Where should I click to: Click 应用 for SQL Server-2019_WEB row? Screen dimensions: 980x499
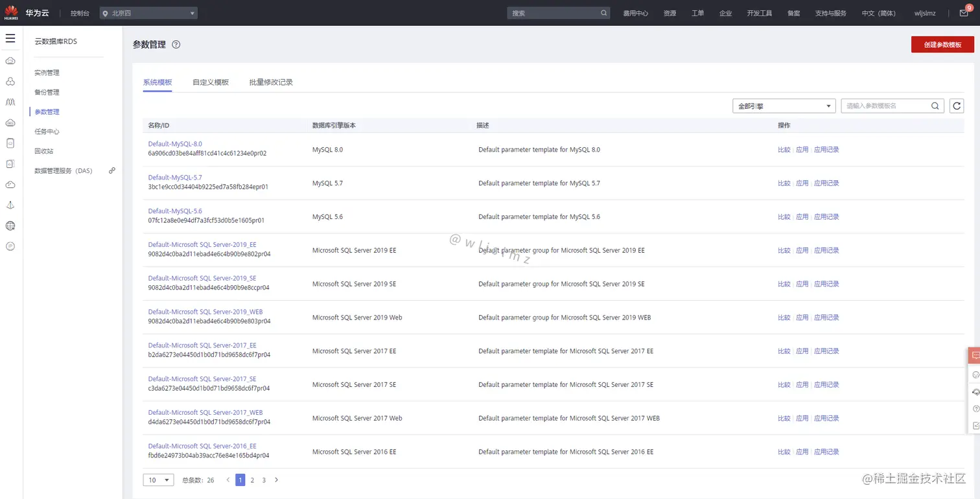[x=802, y=318]
